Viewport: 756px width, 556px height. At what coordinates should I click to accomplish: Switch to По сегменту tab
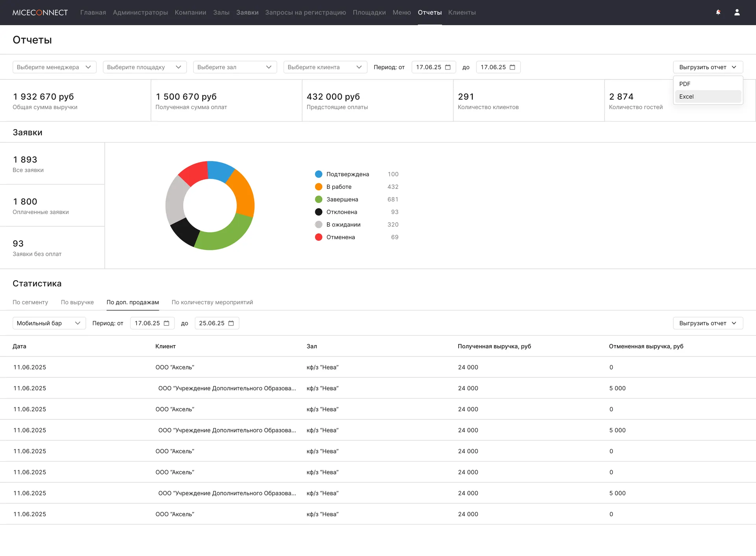coord(30,302)
